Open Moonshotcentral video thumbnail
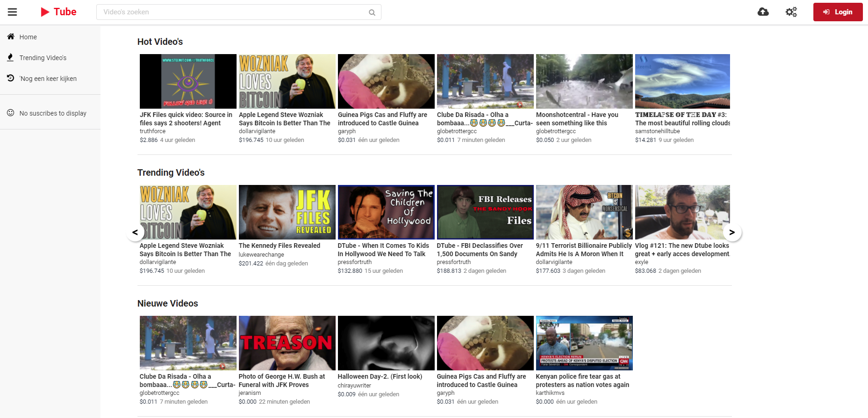The image size is (868, 418). click(x=584, y=81)
